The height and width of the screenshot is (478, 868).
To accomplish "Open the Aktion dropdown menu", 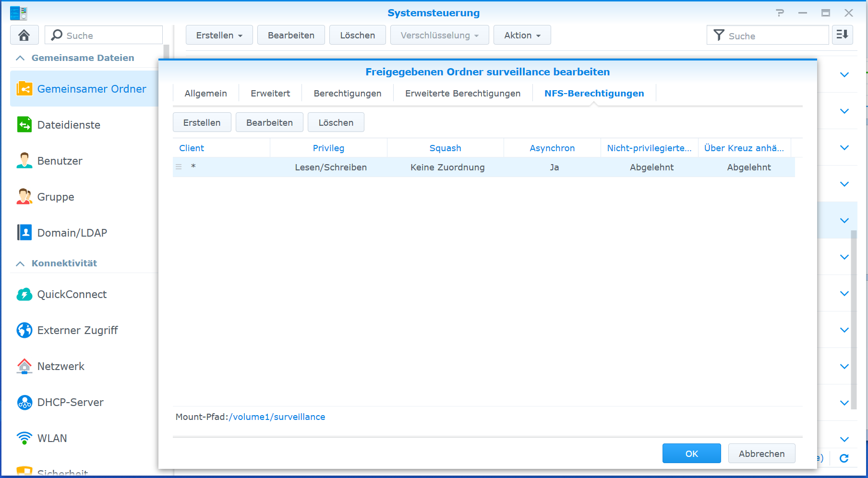I will pos(522,35).
